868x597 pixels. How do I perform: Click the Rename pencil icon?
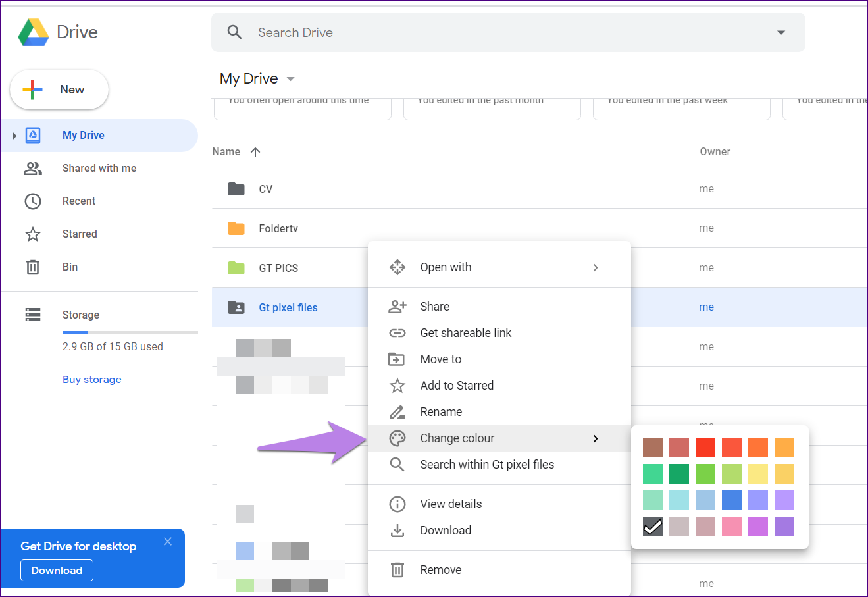pos(397,411)
